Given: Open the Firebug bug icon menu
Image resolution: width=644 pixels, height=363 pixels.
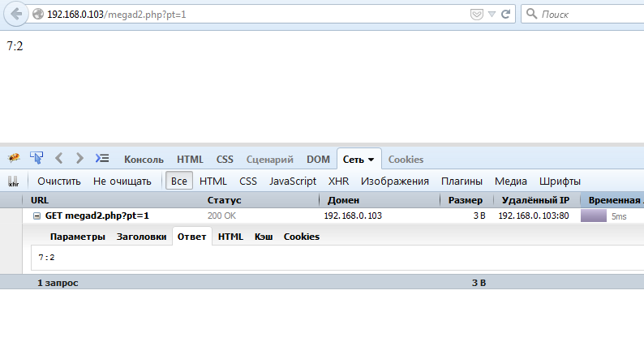Looking at the screenshot, I should 14,159.
